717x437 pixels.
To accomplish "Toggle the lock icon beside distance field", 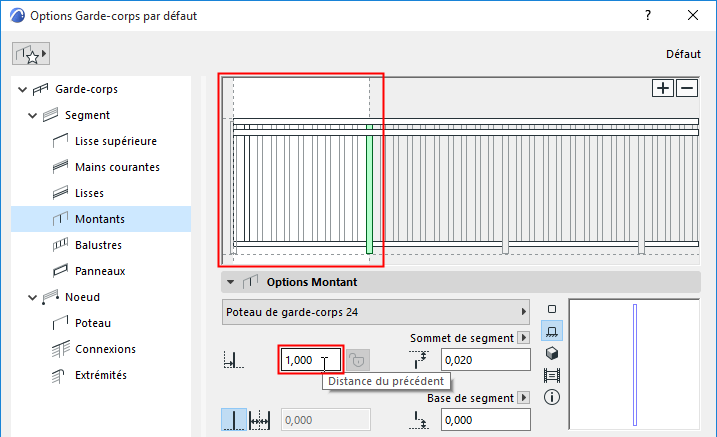I will [358, 361].
